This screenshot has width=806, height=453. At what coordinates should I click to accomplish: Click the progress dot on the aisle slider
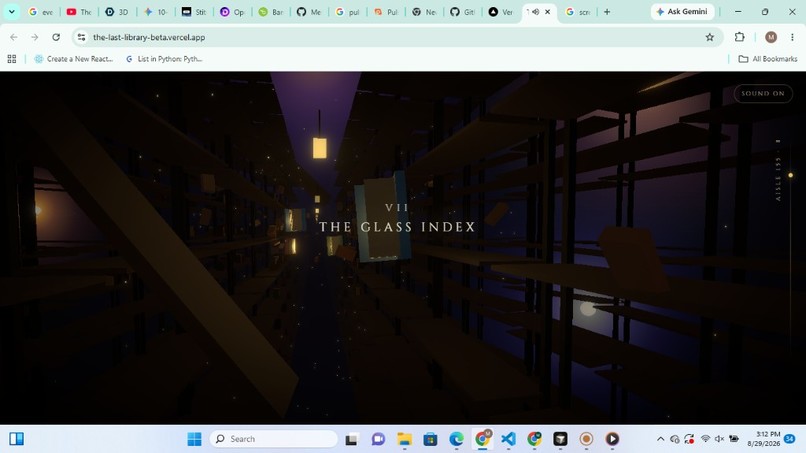[x=791, y=175]
